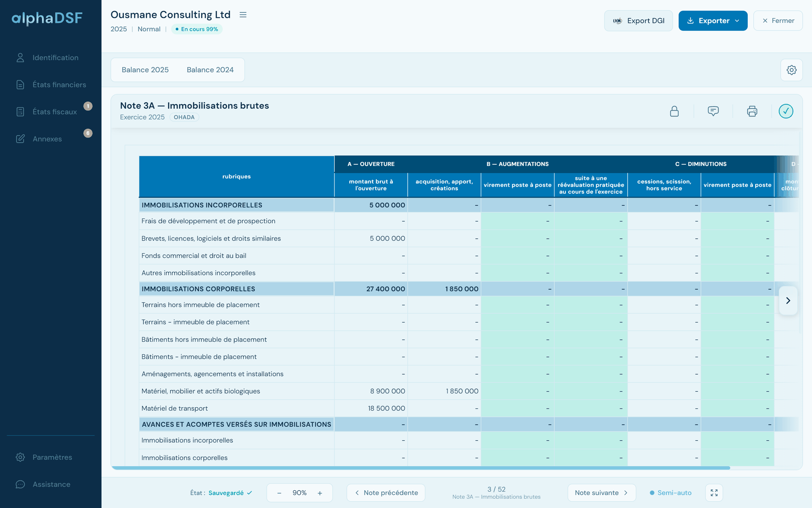This screenshot has width=812, height=508.
Task: Click the OHADA badge
Action: 184,117
